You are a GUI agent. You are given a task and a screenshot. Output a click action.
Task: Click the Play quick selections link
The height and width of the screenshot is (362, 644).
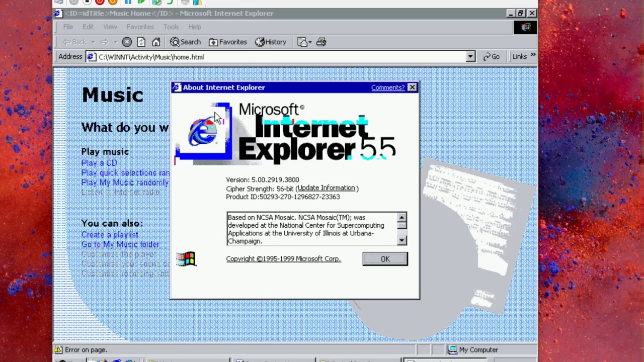point(125,173)
